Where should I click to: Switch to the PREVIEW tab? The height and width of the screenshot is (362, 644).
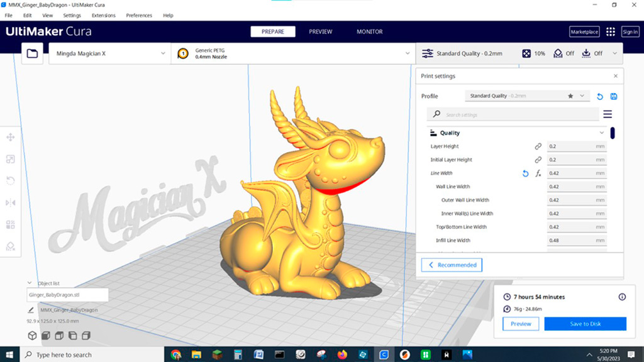(320, 32)
